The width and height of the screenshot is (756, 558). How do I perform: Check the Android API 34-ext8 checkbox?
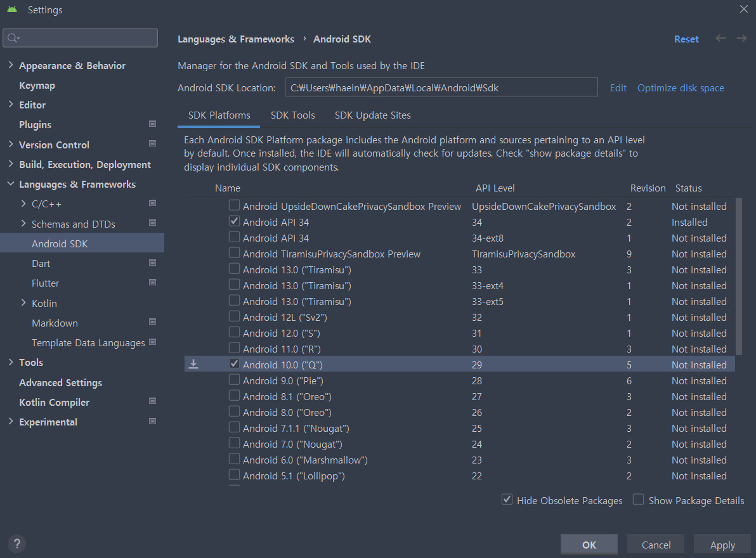(x=234, y=237)
